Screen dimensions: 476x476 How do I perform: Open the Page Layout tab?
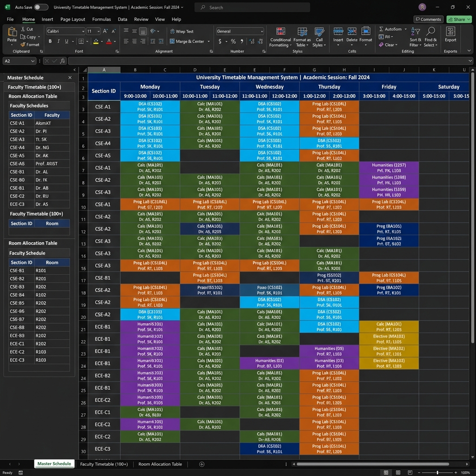pyautogui.click(x=73, y=19)
